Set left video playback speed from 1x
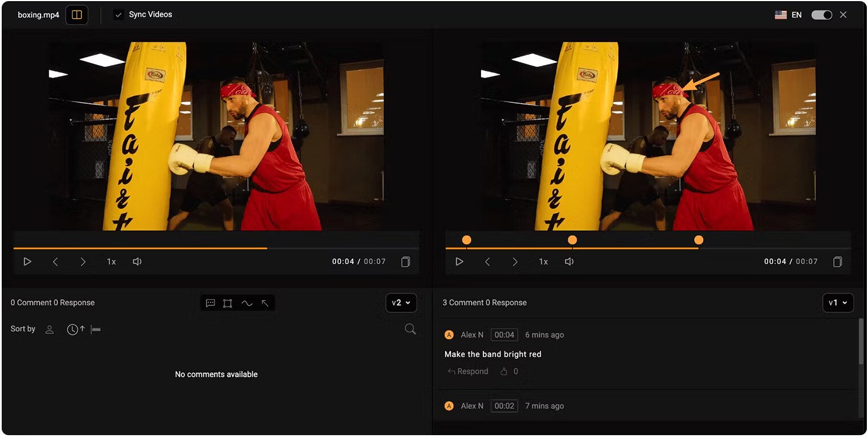 [111, 262]
